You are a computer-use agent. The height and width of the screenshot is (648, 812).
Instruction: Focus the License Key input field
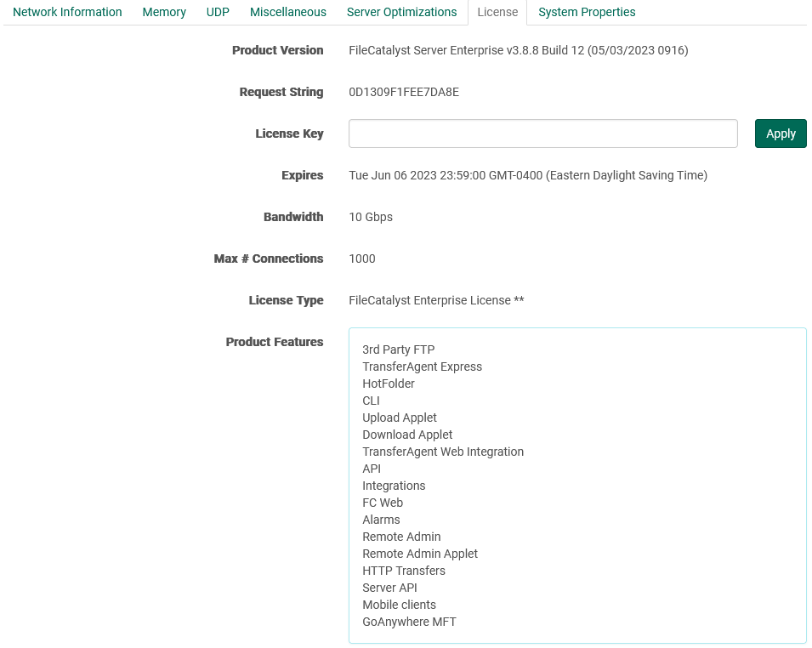[x=542, y=134]
